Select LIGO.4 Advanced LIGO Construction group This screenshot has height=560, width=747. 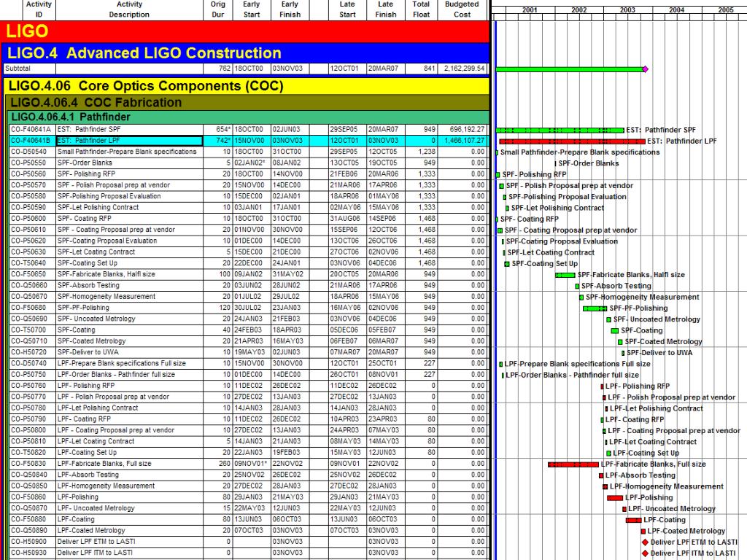(246, 52)
